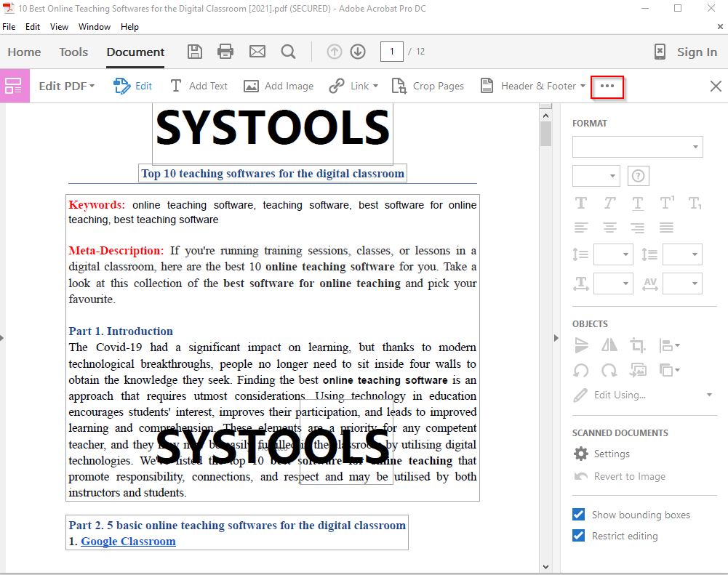
Task: Toggle bold text formatting
Action: click(581, 203)
